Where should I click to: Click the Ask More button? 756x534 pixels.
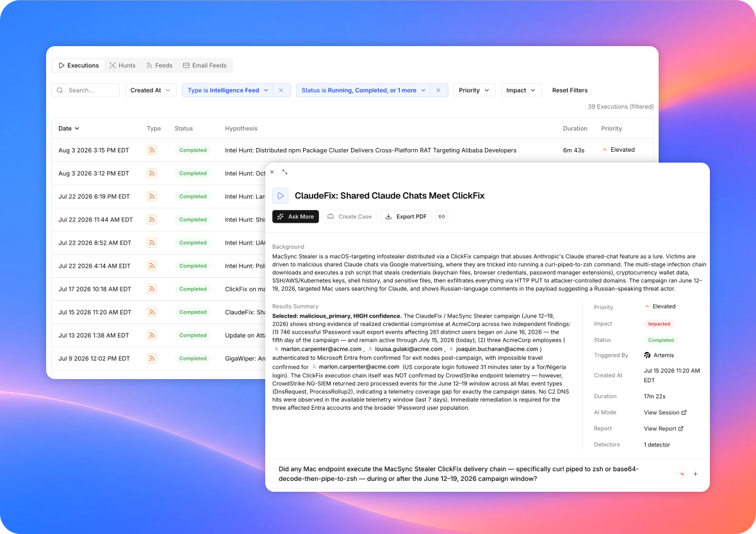(x=295, y=217)
